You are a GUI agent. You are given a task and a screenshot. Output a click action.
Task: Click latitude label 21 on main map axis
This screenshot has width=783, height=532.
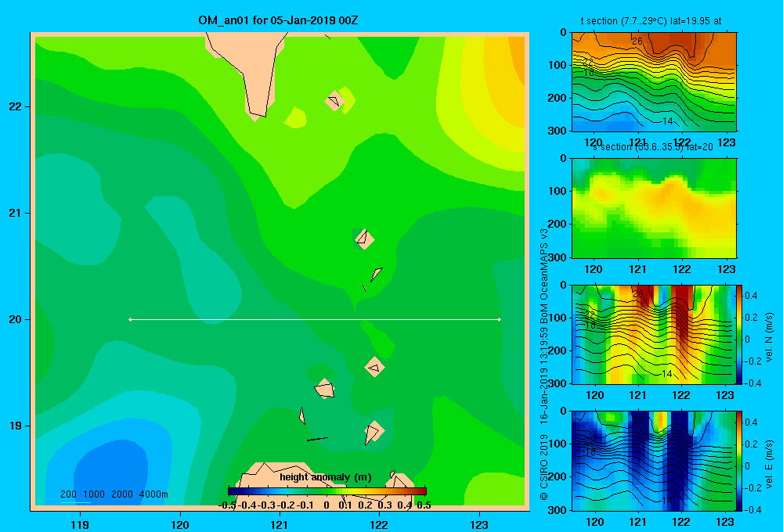15,213
